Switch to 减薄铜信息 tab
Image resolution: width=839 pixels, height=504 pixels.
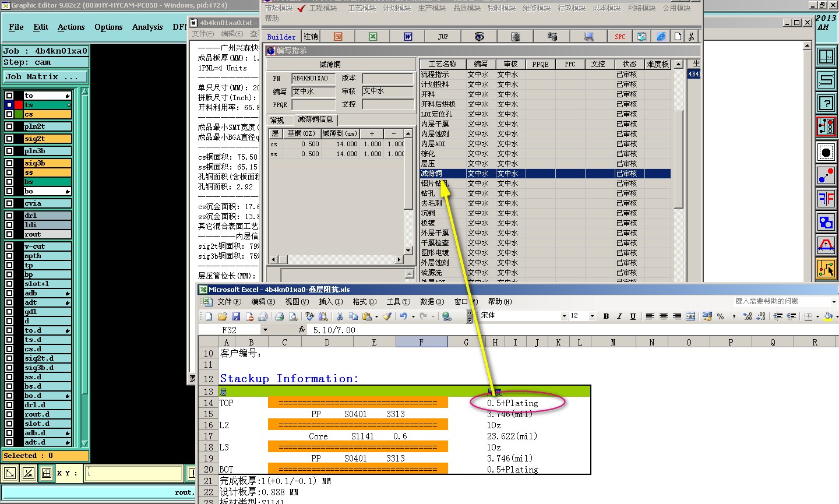(315, 119)
